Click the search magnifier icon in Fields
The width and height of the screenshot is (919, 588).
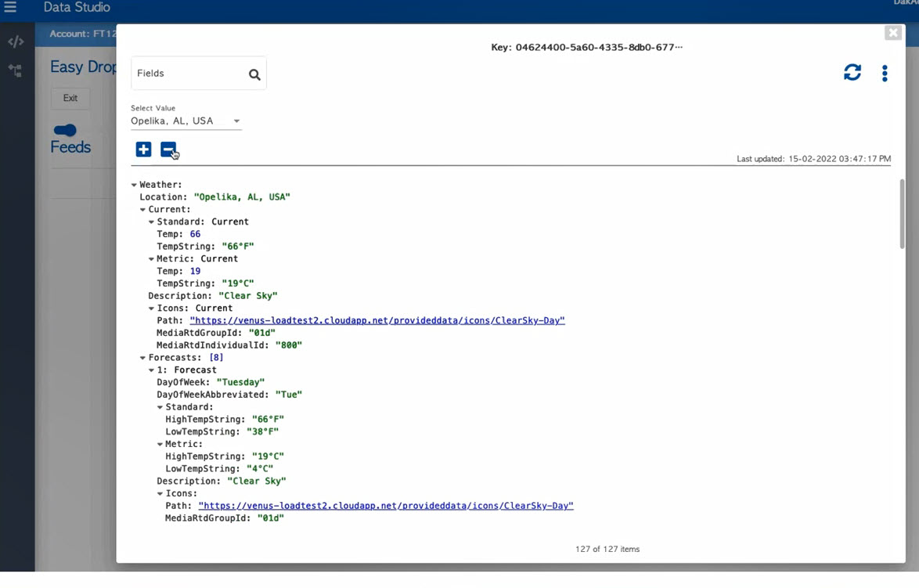tap(254, 74)
